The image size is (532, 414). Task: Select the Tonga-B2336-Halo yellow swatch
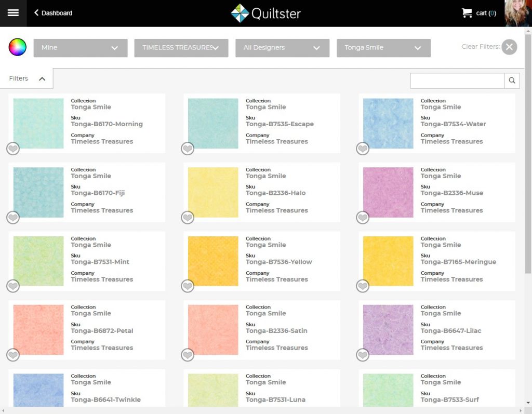click(x=213, y=192)
